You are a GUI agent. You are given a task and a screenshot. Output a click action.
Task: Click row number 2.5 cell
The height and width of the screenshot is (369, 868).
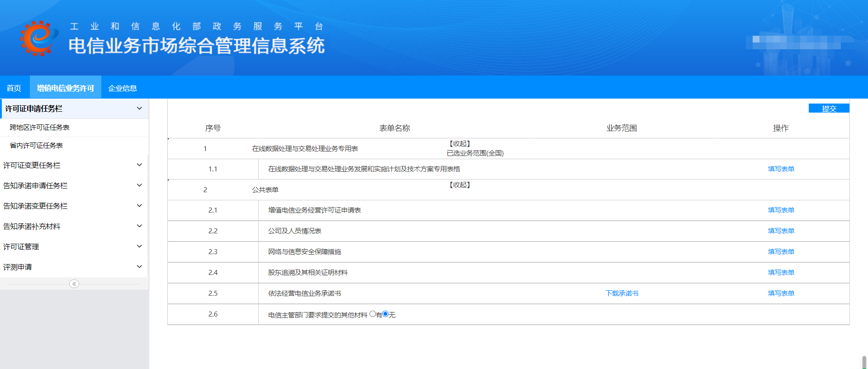tap(213, 293)
